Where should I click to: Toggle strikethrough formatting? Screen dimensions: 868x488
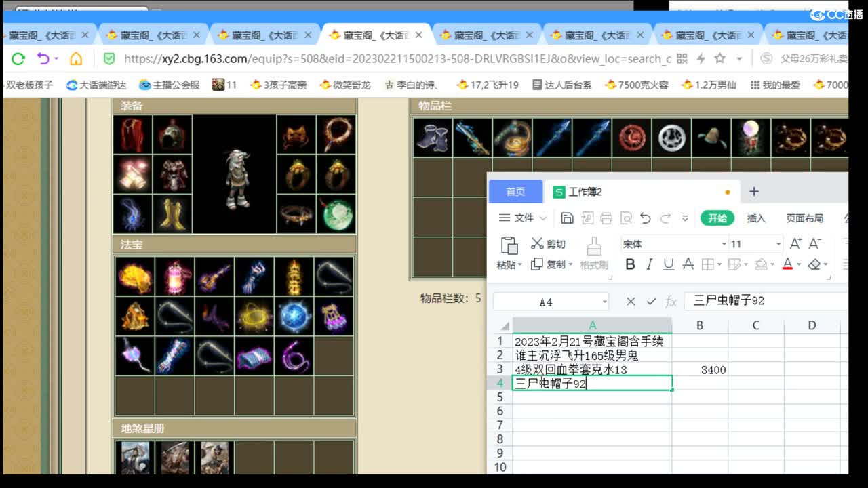(688, 264)
